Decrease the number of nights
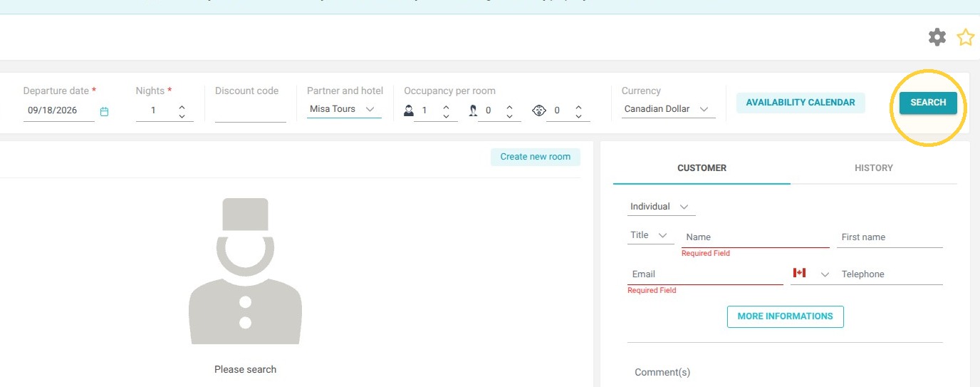This screenshot has height=387, width=980. coord(182,115)
